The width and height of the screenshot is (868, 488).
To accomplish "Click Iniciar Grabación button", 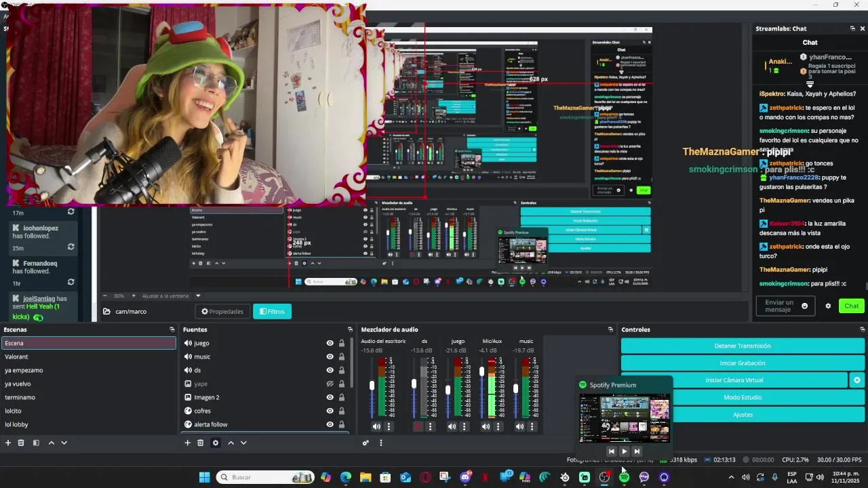I will coord(743,363).
